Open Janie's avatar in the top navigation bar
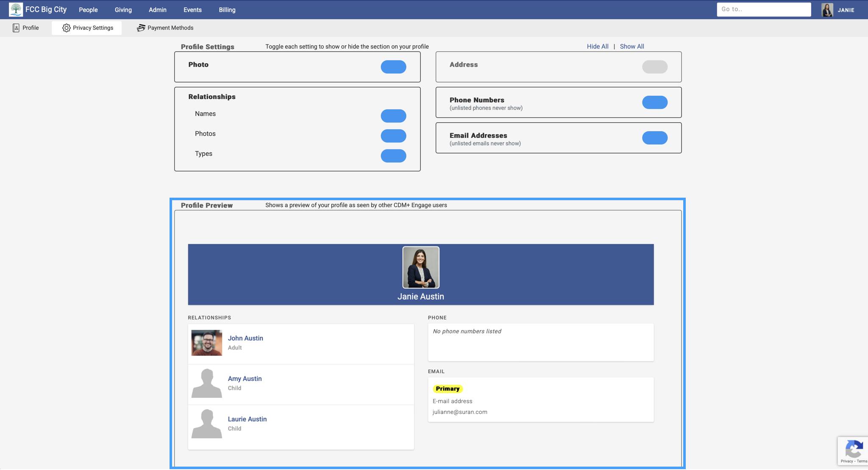868x470 pixels. point(826,9)
